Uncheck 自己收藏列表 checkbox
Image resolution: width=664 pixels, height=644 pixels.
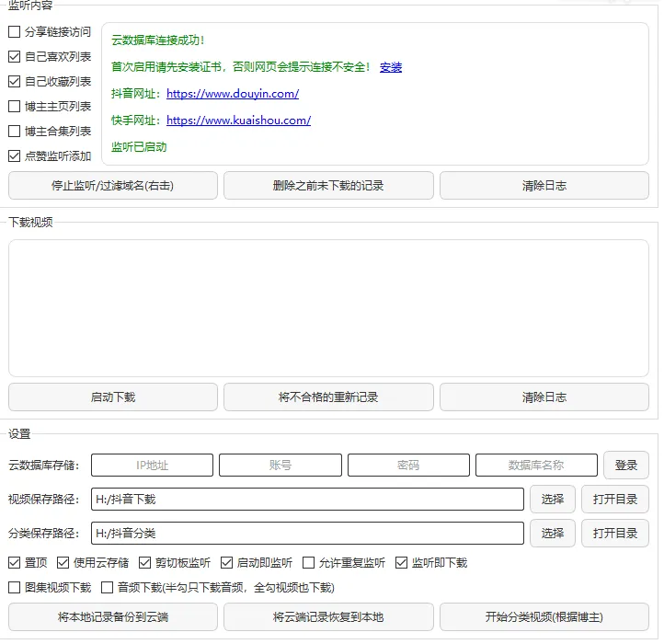pos(15,81)
